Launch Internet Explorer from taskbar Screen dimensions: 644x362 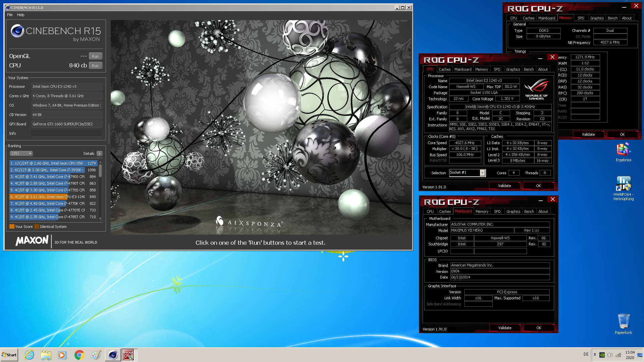pyautogui.click(x=30, y=355)
